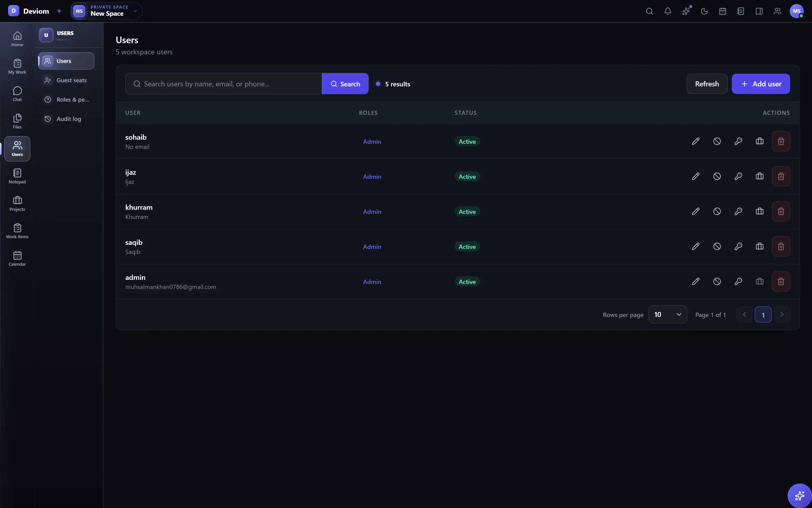Deactivate user sohaib with ban icon
Image resolution: width=812 pixels, height=508 pixels.
click(x=717, y=141)
